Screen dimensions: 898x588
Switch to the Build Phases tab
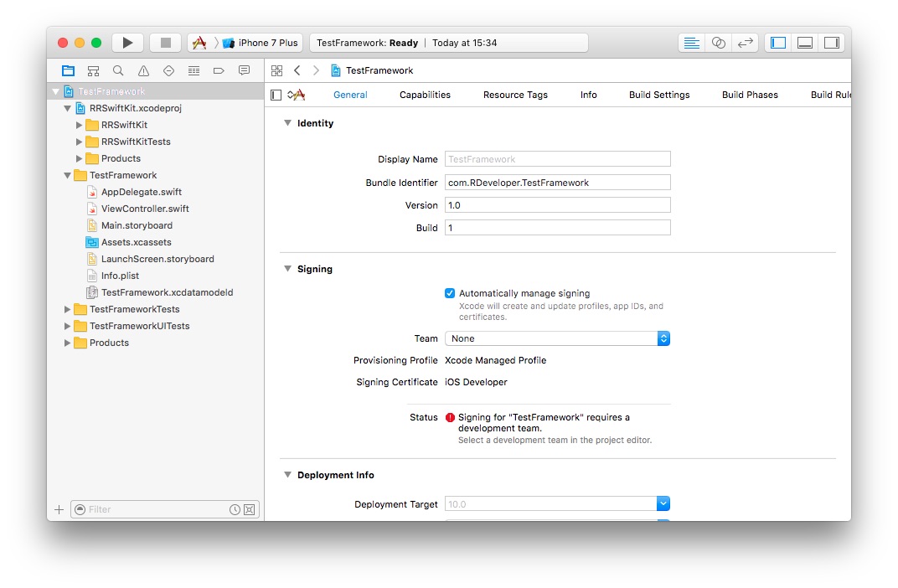[x=750, y=95]
